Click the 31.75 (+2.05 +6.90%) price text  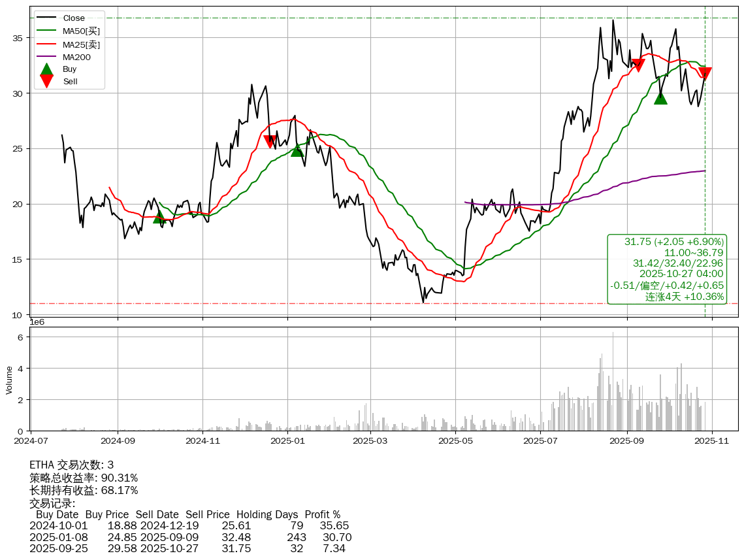coord(674,242)
